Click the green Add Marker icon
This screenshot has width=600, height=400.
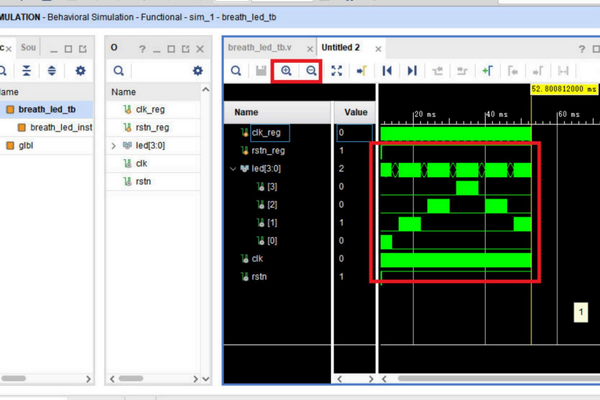[487, 71]
